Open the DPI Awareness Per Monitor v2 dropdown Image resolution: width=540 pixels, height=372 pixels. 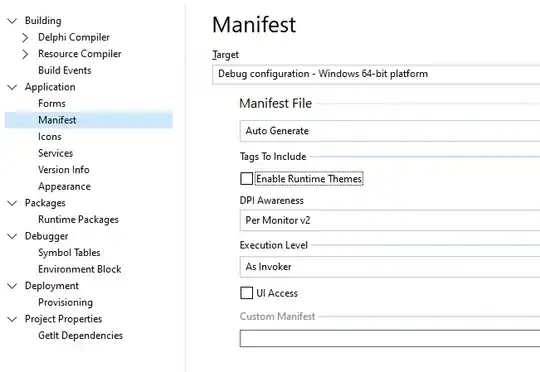(x=390, y=220)
